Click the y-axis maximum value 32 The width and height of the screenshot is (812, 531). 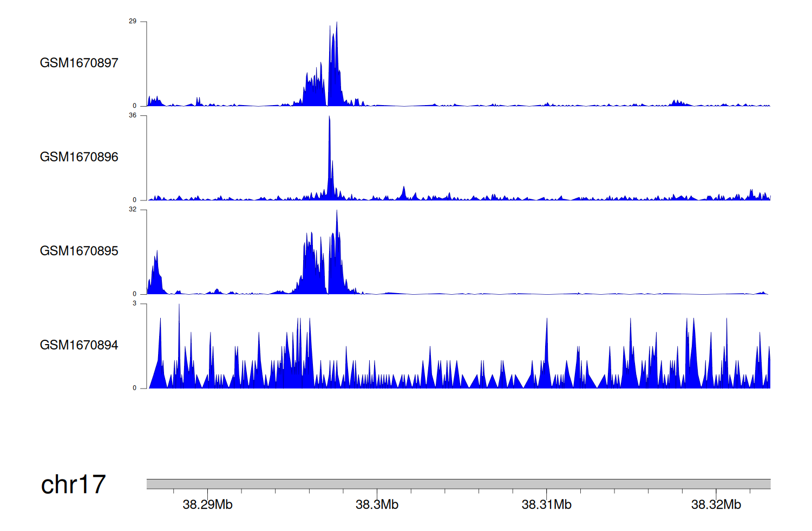pyautogui.click(x=133, y=210)
